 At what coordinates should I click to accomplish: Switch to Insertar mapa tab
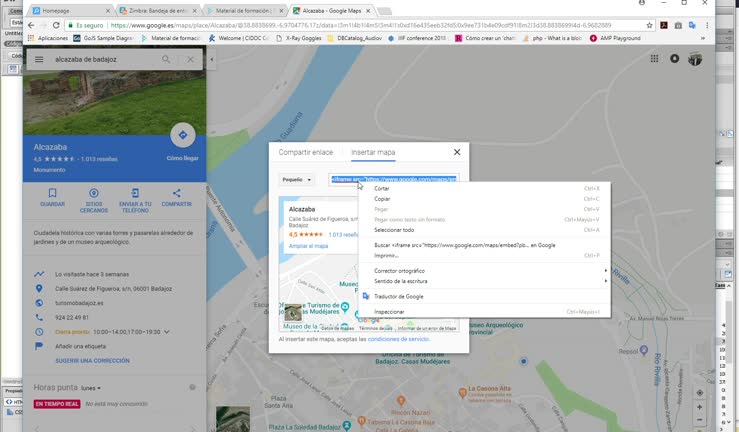(x=373, y=152)
